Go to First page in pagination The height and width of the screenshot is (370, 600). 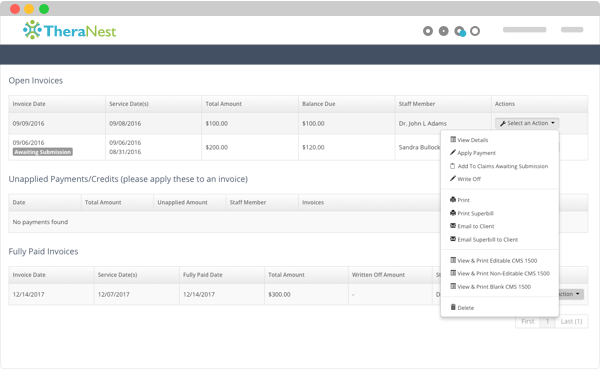point(528,321)
